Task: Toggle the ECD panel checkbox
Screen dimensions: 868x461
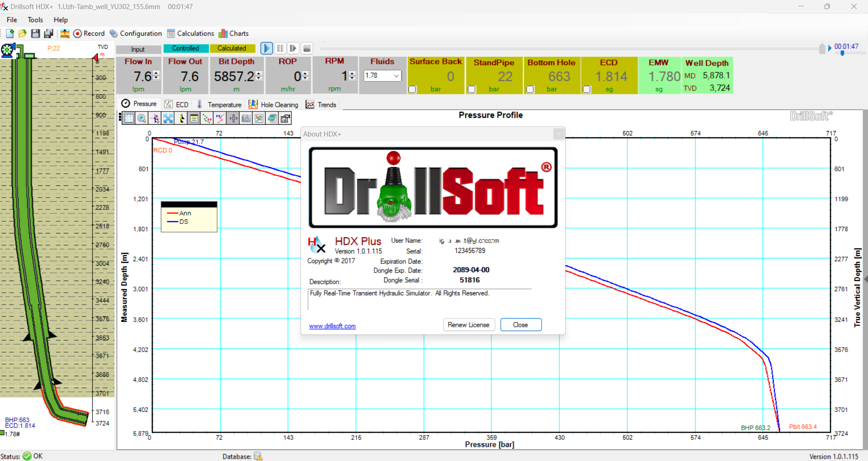Action: pos(587,89)
